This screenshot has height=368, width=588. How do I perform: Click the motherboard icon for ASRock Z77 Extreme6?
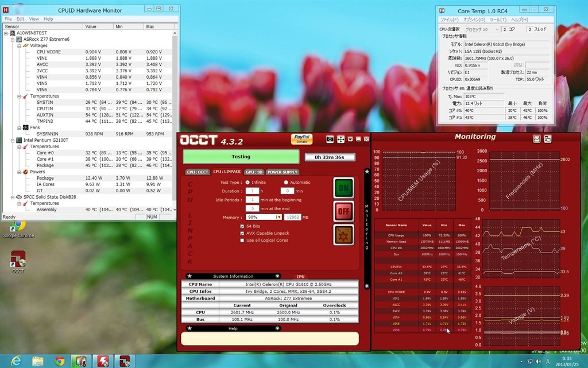coord(19,39)
